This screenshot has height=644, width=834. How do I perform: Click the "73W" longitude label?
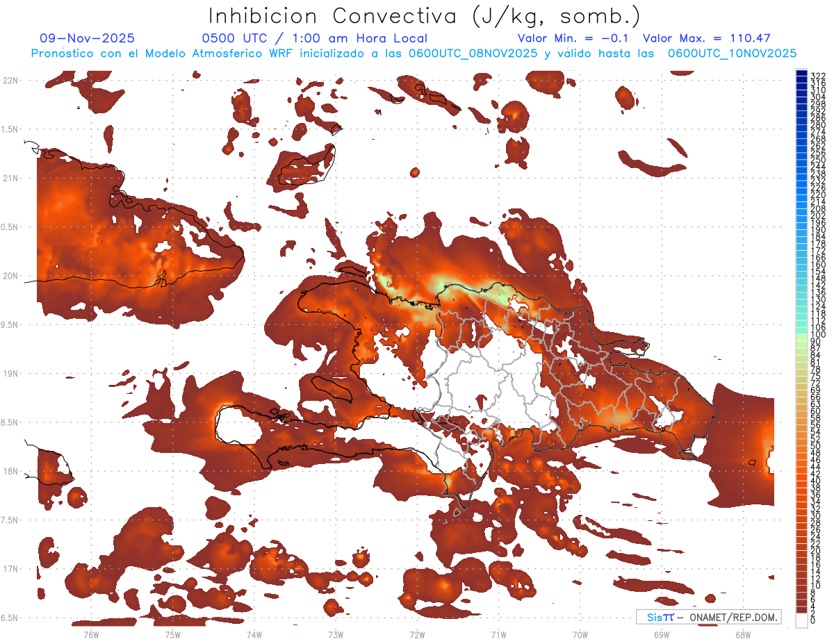[336, 634]
